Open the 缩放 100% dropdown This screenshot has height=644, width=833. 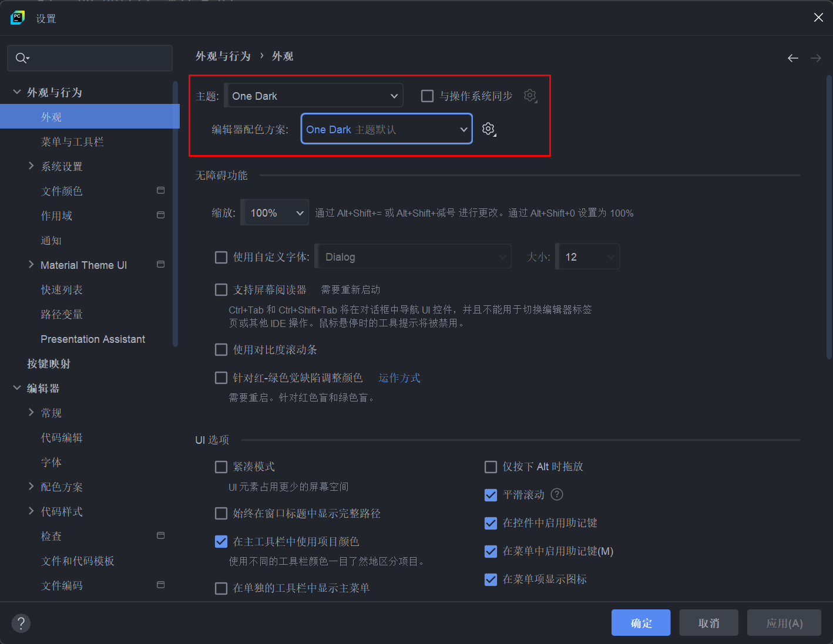(x=275, y=213)
